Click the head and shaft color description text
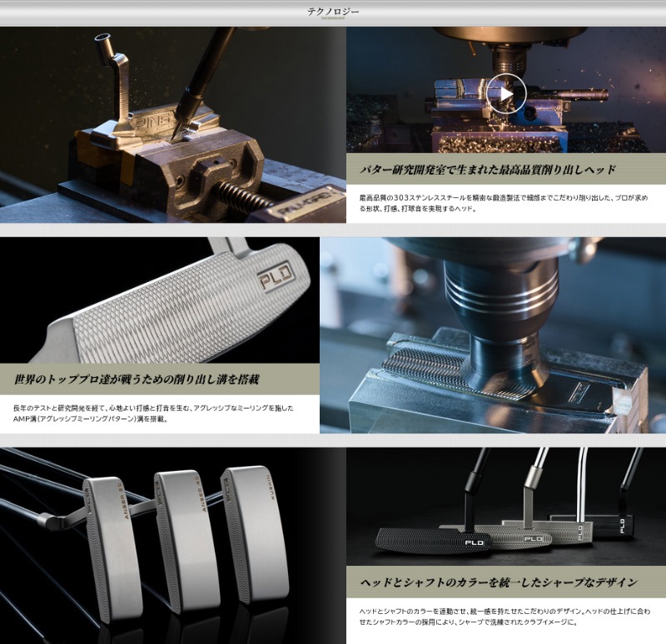Viewport: 666px width, 644px height. click(x=504, y=616)
